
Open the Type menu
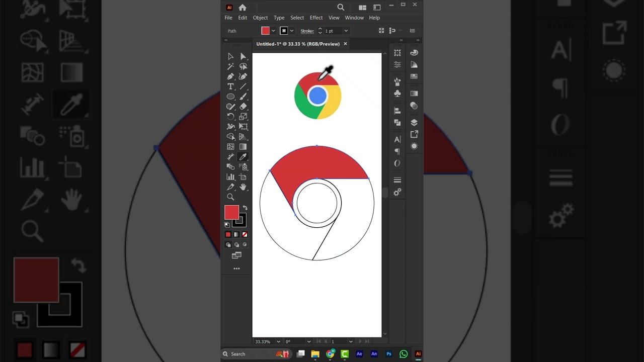coord(279,18)
